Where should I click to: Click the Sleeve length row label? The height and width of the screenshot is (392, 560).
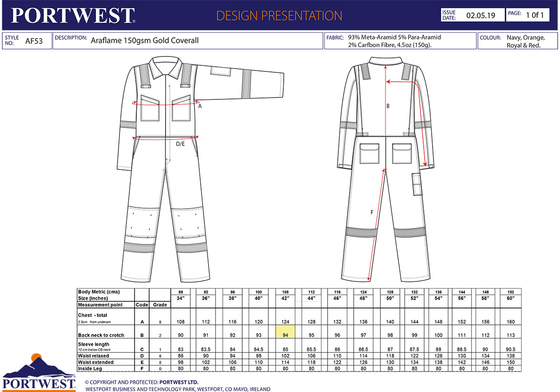[93, 343]
